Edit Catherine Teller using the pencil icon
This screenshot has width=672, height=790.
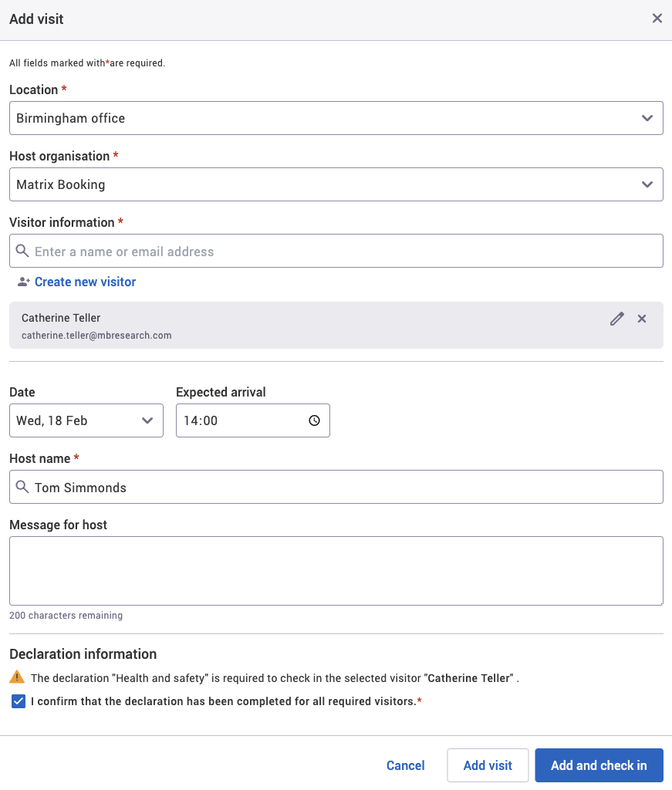tap(616, 318)
